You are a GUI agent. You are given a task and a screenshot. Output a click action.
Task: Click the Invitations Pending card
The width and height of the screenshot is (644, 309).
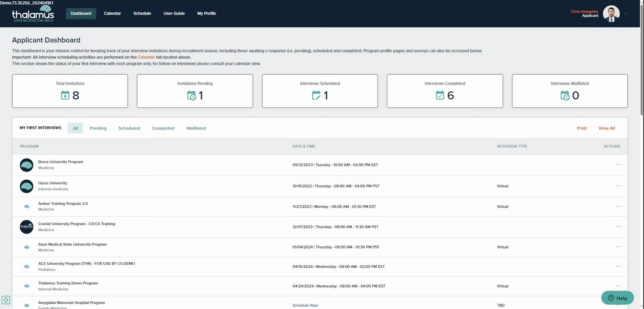[x=195, y=91]
